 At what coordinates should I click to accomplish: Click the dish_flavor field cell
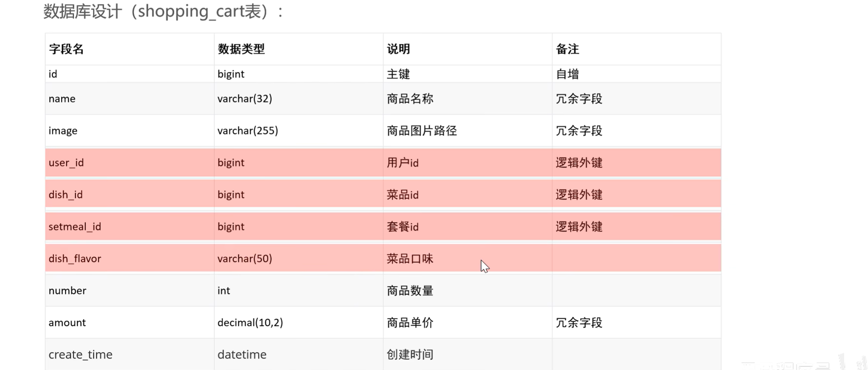click(129, 258)
